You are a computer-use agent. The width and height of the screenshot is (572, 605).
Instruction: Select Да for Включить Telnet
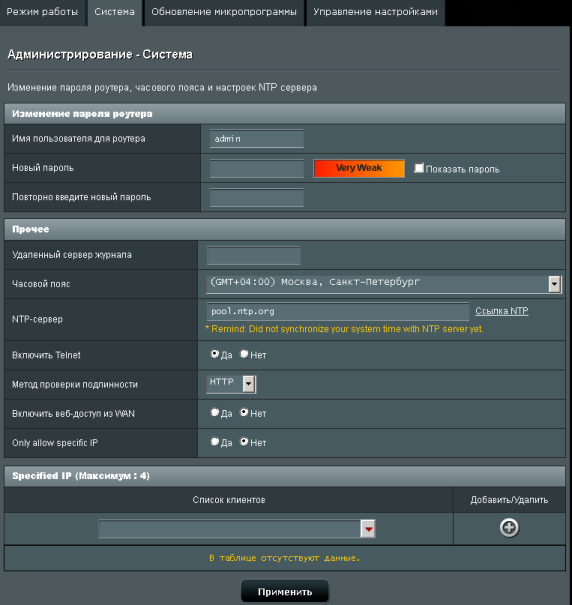(215, 354)
